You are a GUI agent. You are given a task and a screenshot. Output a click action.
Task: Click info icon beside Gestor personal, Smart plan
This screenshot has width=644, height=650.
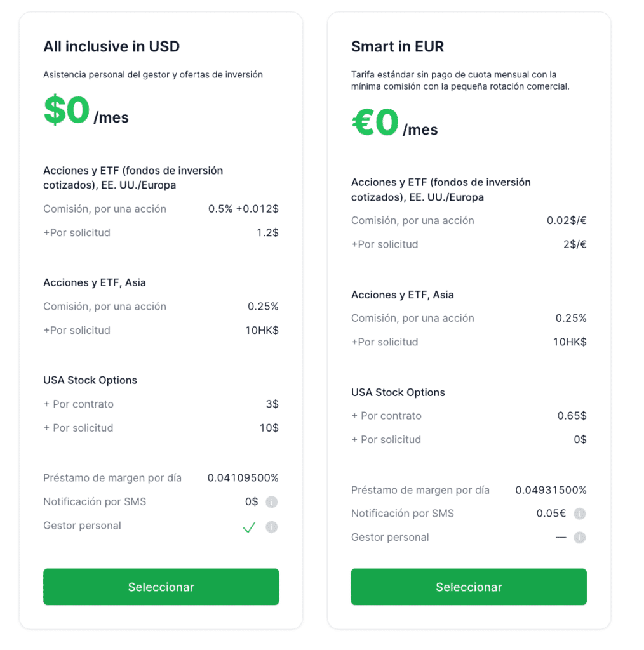pos(579,538)
